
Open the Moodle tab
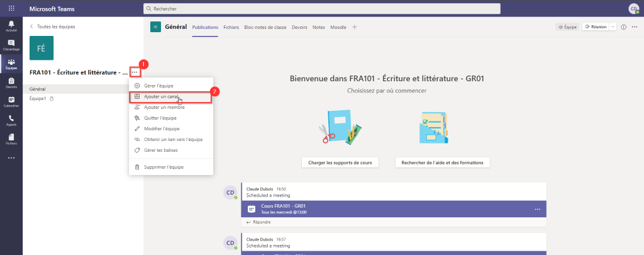coord(338,28)
